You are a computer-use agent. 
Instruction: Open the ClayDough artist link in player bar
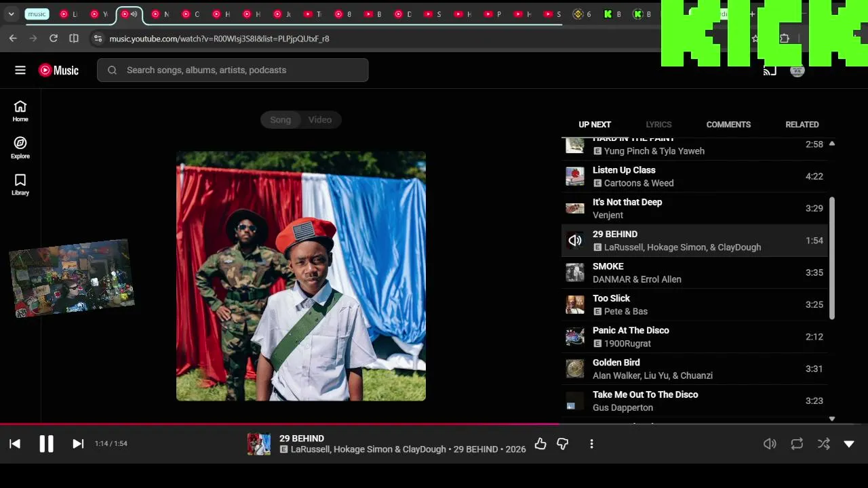click(425, 449)
